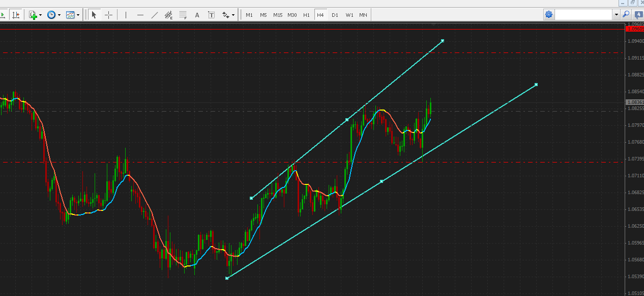Screen dimensions: 644x296
Task: Switch chart to D1 timeframe
Action: pos(335,15)
